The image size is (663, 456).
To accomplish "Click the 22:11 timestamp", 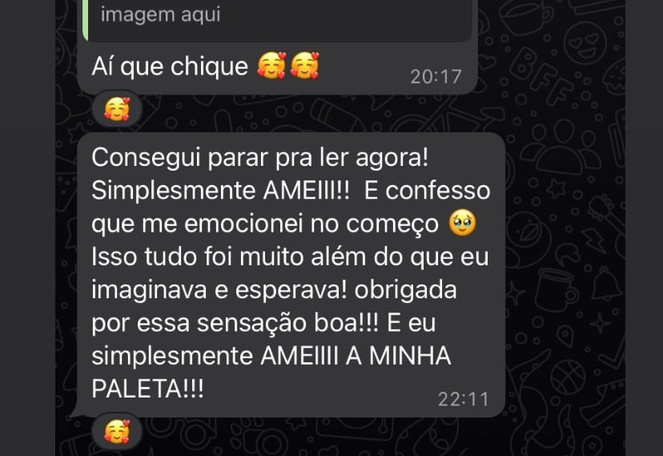I will (x=463, y=399).
